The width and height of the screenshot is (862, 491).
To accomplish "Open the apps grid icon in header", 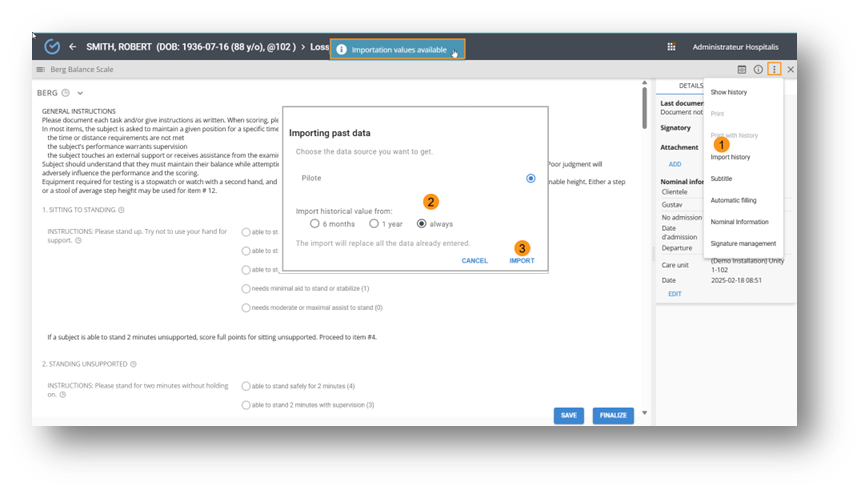I will point(671,47).
